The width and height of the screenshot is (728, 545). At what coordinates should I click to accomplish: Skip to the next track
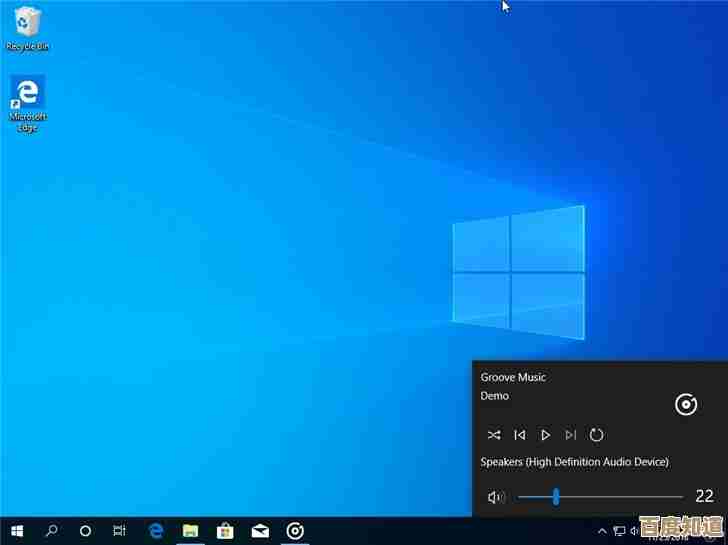tap(571, 435)
